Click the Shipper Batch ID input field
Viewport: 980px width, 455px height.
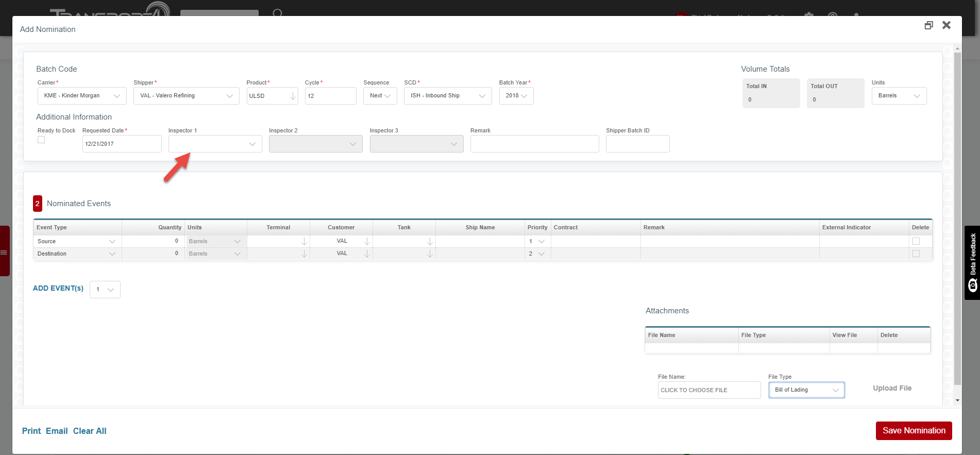click(637, 144)
